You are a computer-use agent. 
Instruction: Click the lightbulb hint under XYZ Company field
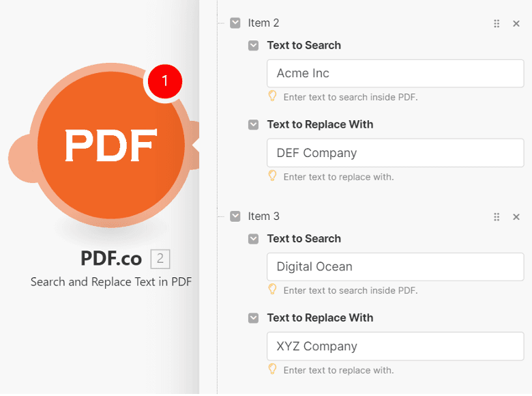[273, 369]
